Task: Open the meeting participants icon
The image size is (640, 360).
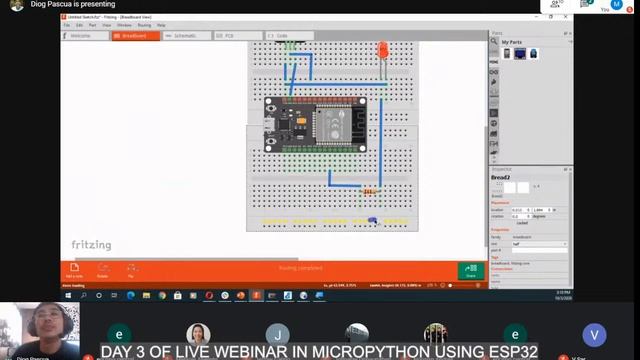Action: point(556,4)
